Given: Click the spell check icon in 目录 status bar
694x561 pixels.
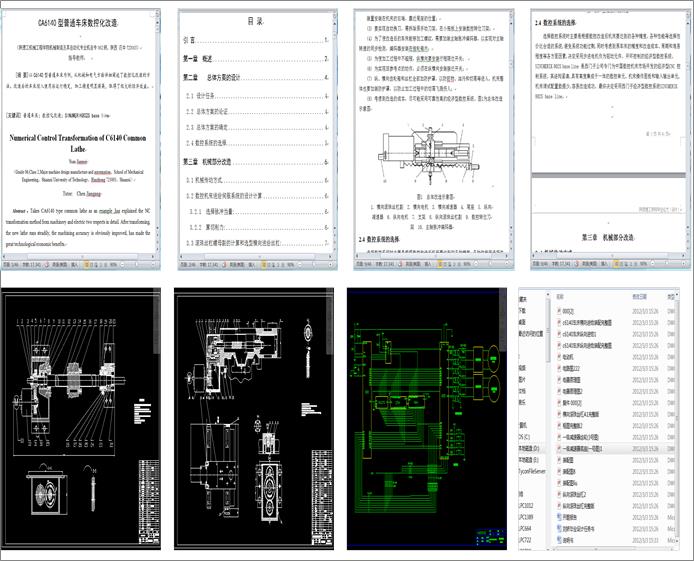Looking at the screenshot, I should pyautogui.click(x=224, y=265).
